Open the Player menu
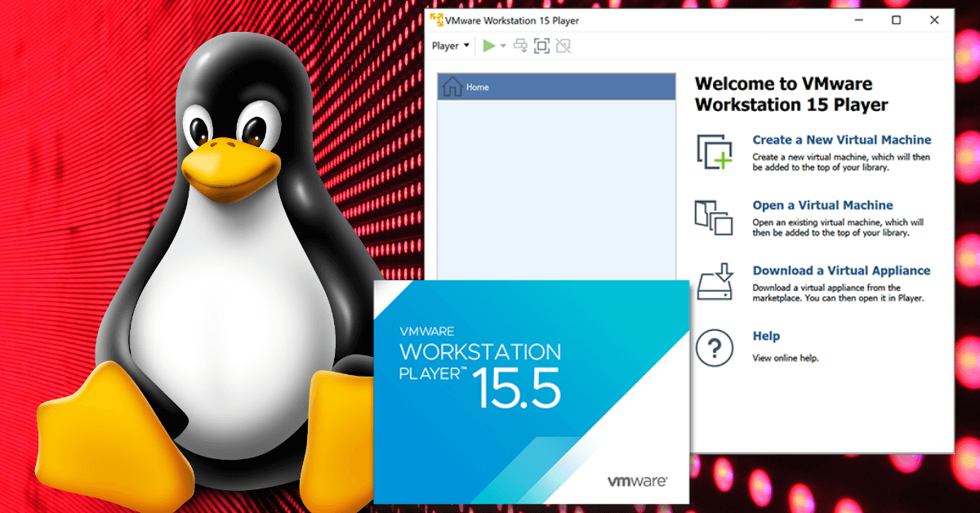 [x=451, y=46]
